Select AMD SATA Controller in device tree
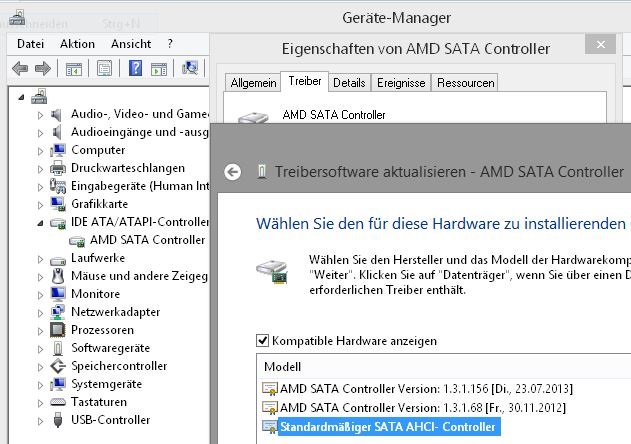 coord(147,240)
